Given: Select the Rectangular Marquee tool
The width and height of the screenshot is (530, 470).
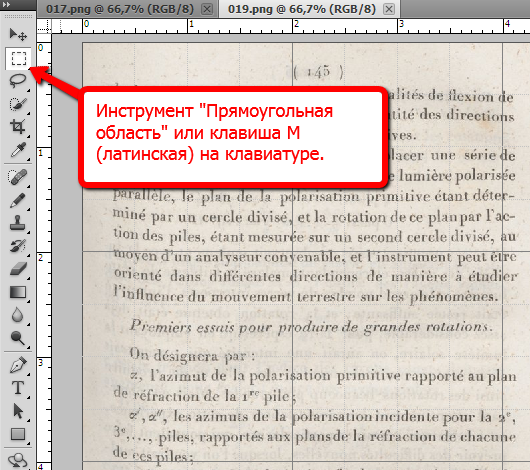Looking at the screenshot, I should click(x=19, y=58).
